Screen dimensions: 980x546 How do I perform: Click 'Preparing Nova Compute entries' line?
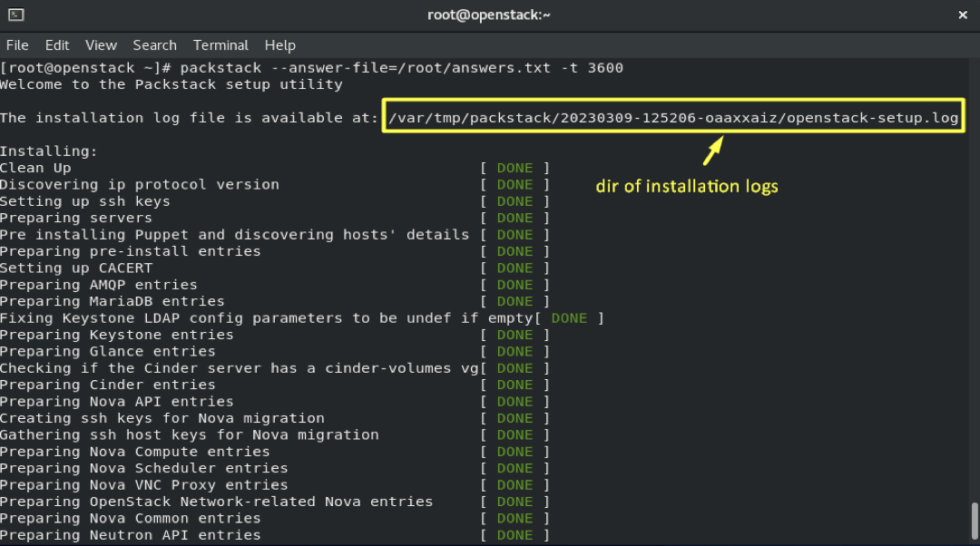pos(135,451)
